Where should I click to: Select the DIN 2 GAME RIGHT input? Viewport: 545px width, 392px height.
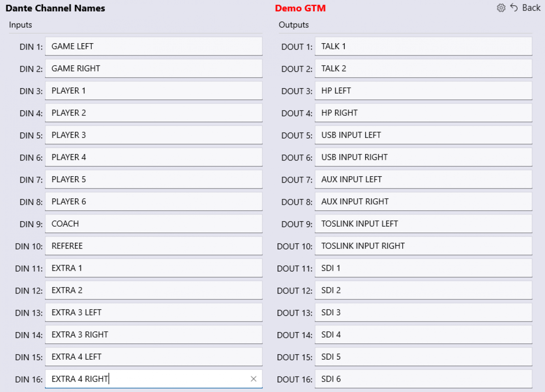tap(154, 69)
